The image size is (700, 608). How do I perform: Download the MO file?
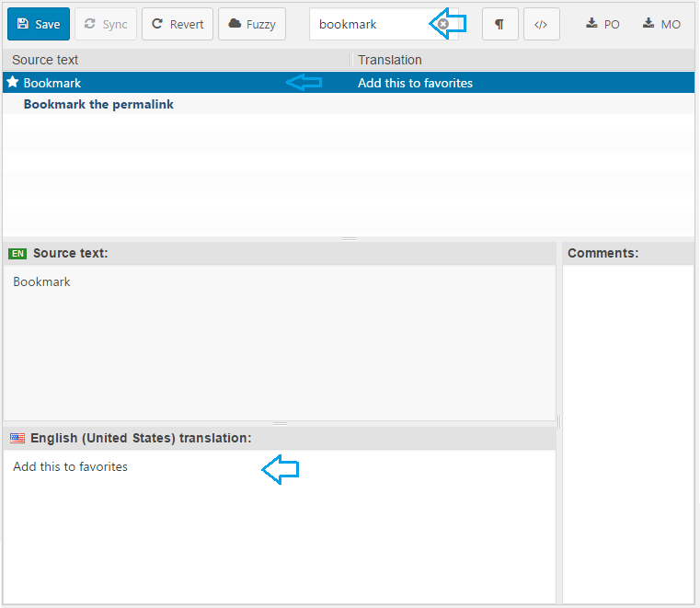[x=661, y=24]
